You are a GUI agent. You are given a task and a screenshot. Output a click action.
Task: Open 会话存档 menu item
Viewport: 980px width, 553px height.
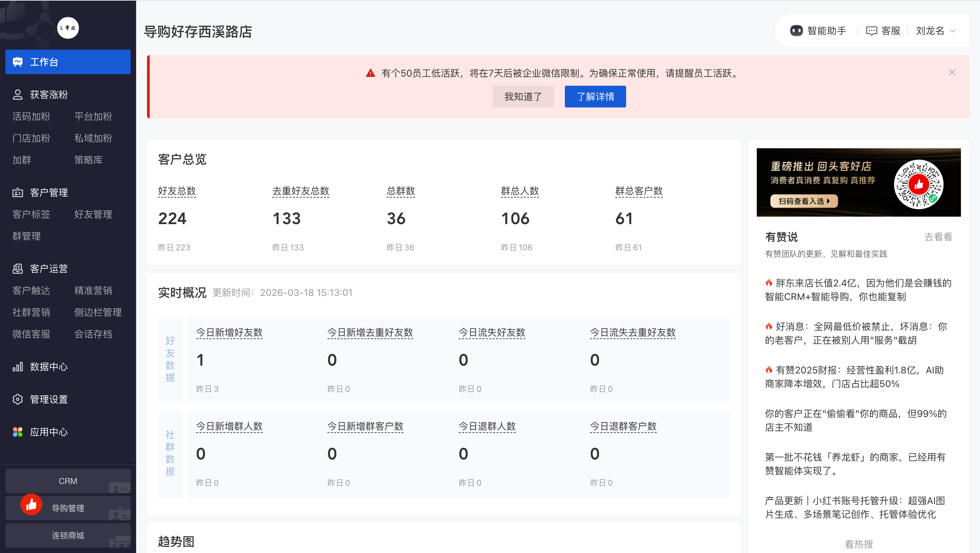click(x=93, y=334)
